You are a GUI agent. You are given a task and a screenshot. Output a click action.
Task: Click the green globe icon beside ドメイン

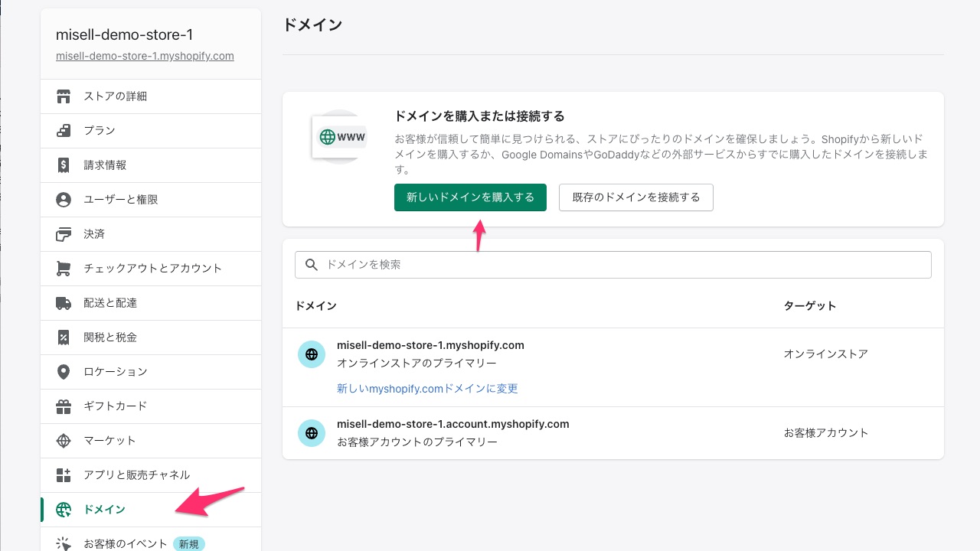(x=64, y=510)
